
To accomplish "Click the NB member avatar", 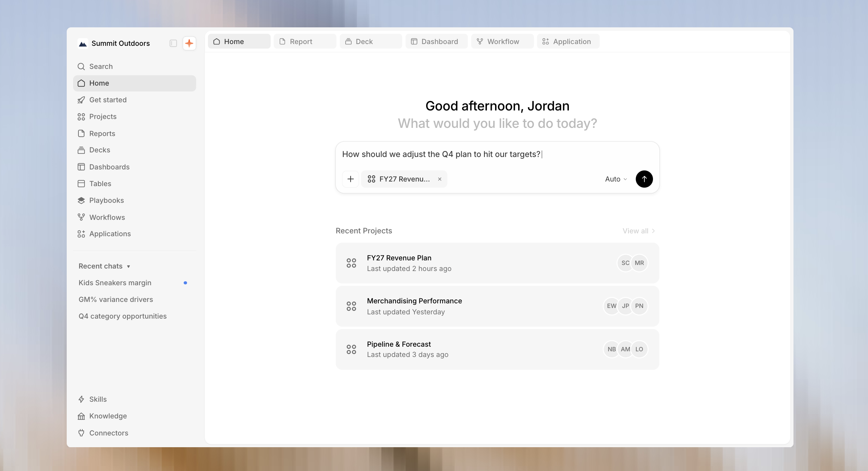I will pyautogui.click(x=611, y=350).
